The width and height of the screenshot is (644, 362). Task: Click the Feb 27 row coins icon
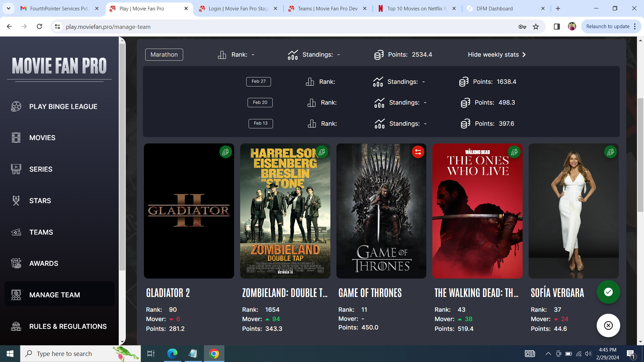pyautogui.click(x=464, y=82)
